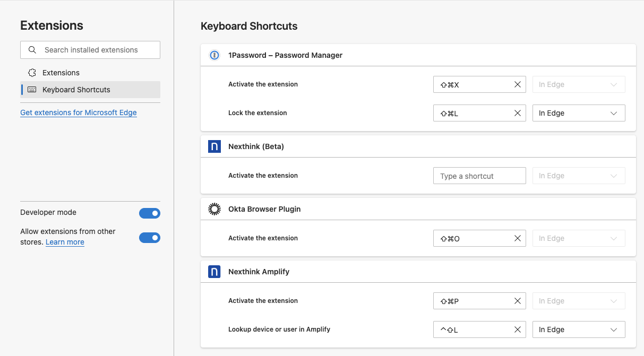The width and height of the screenshot is (644, 356).
Task: Click the magnifier icon in search box
Action: coord(32,50)
